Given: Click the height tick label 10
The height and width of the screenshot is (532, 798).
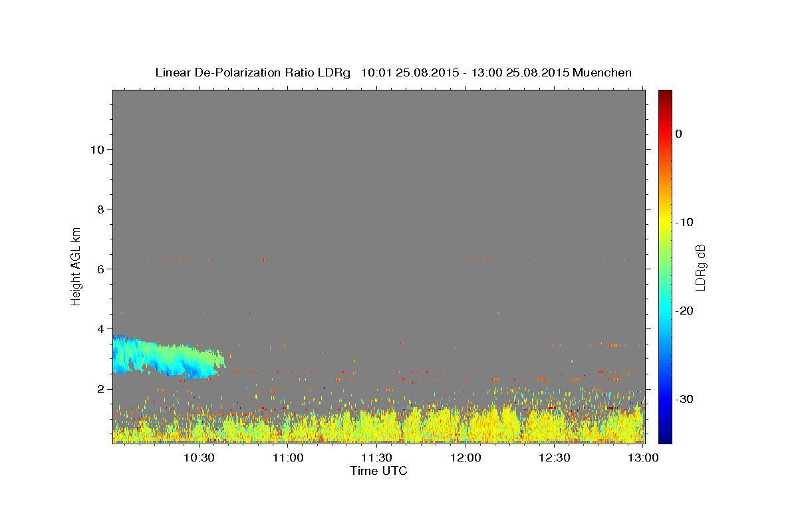Looking at the screenshot, I should [x=96, y=150].
